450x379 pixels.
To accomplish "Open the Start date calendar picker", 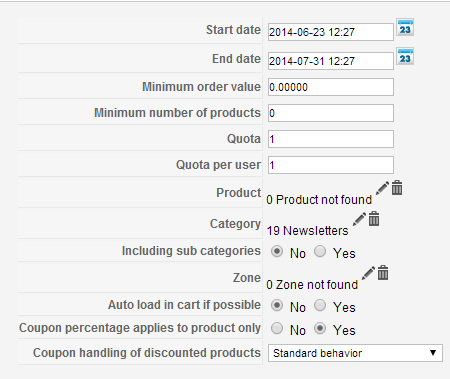I will click(x=405, y=27).
